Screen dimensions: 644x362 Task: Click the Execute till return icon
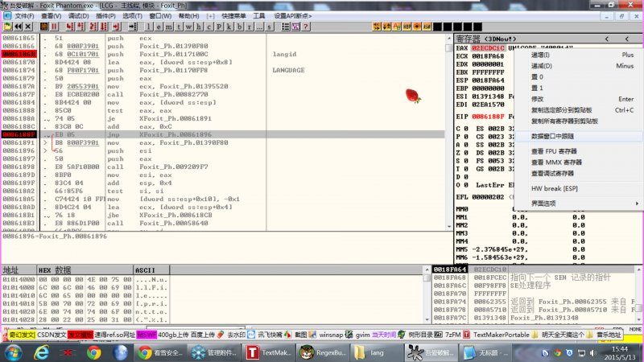click(117, 27)
